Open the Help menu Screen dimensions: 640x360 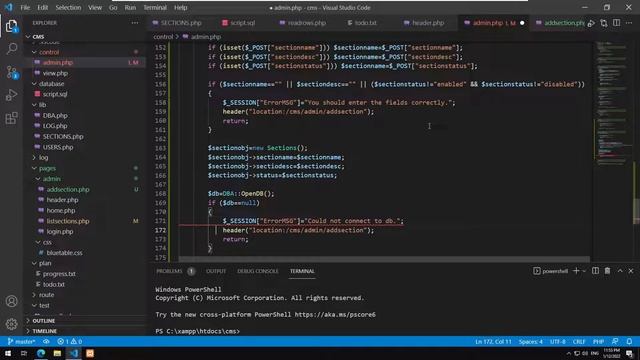click(180, 8)
